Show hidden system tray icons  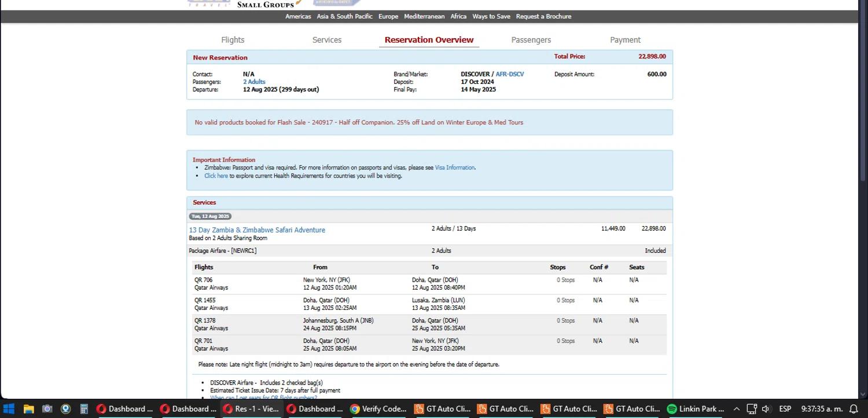click(x=737, y=409)
